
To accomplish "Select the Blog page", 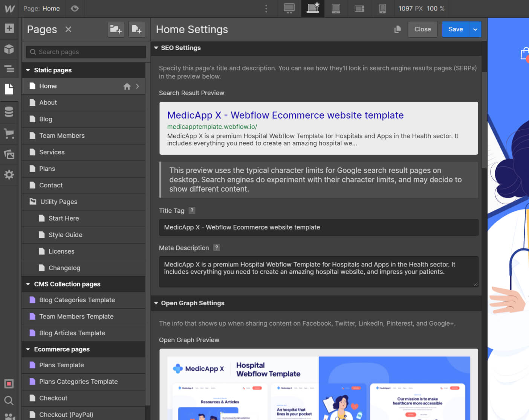I will tap(83, 119).
